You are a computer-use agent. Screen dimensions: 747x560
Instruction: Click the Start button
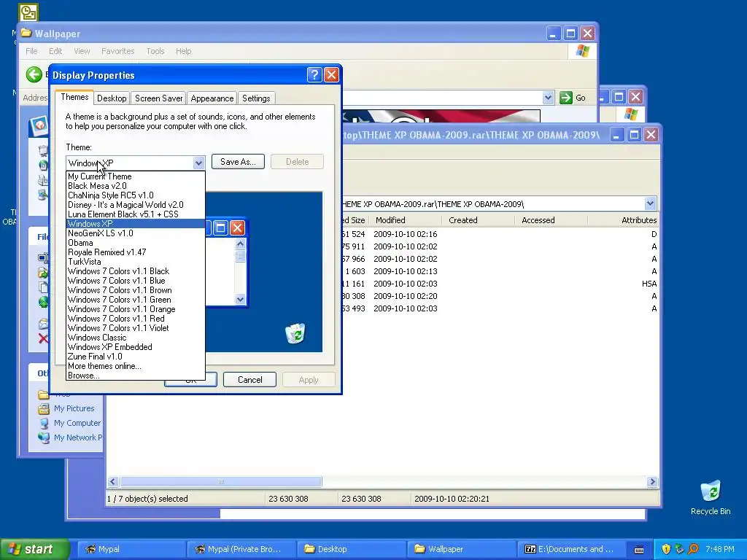[x=35, y=549]
